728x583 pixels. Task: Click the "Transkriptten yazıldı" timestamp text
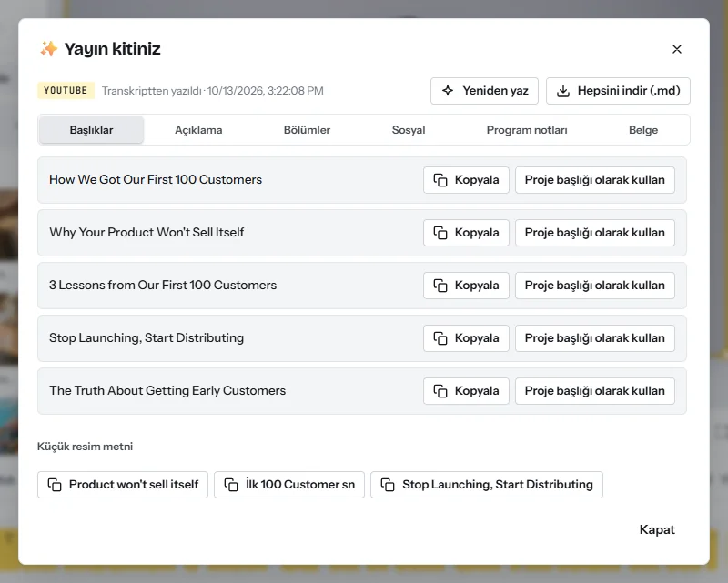(x=213, y=91)
